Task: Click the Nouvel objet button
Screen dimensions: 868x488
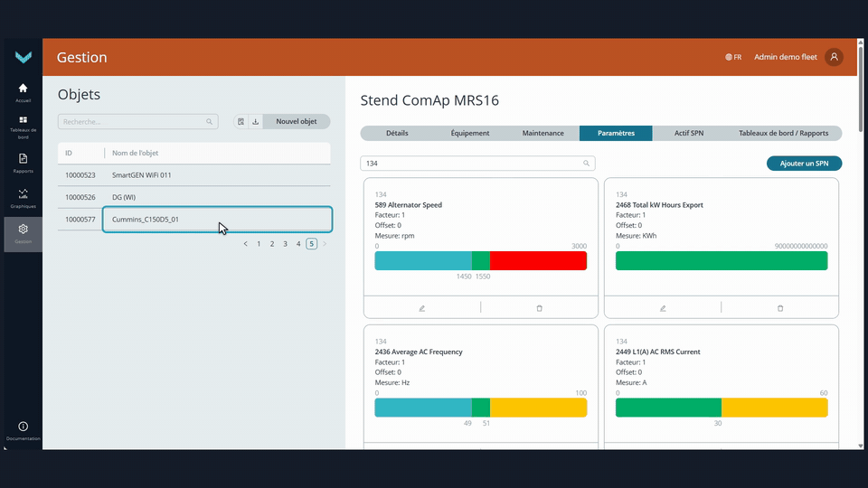Action: 297,122
